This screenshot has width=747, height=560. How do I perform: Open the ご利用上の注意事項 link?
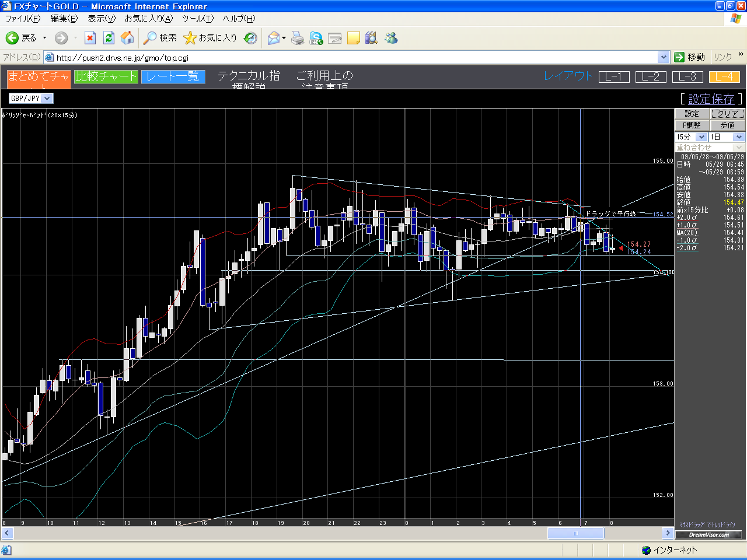click(x=324, y=79)
